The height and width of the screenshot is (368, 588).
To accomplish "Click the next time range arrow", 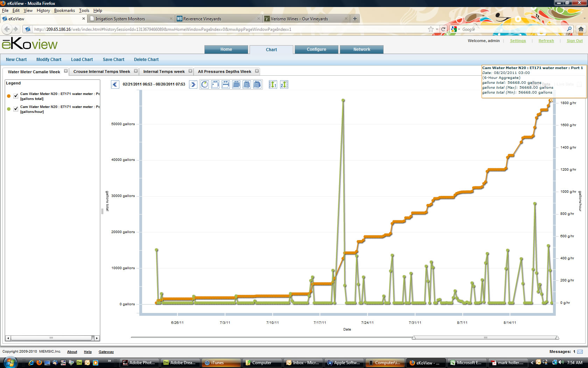I will [193, 84].
